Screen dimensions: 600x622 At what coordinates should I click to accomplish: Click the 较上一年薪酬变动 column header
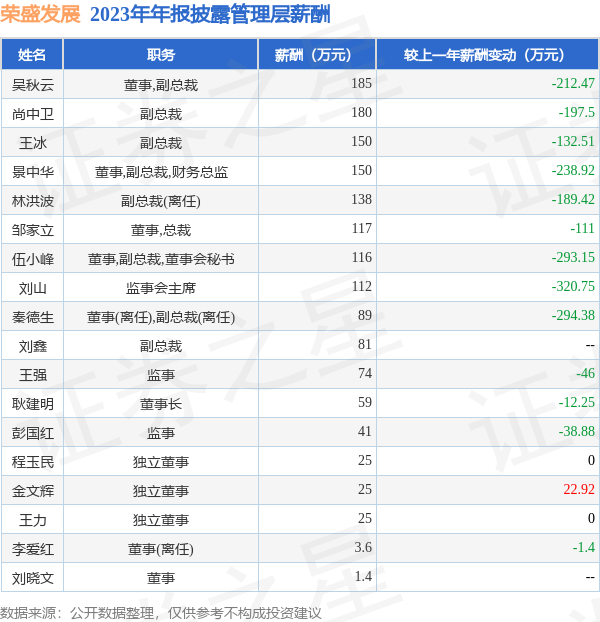(x=487, y=54)
